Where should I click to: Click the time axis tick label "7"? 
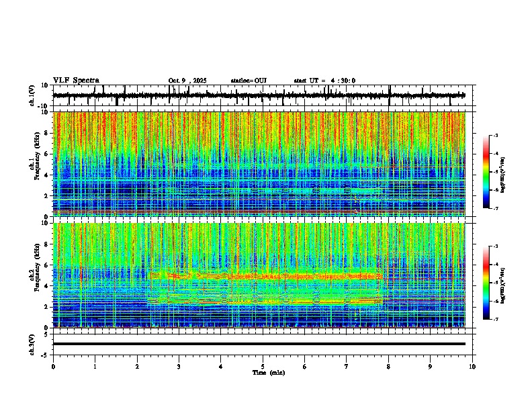(347, 367)
